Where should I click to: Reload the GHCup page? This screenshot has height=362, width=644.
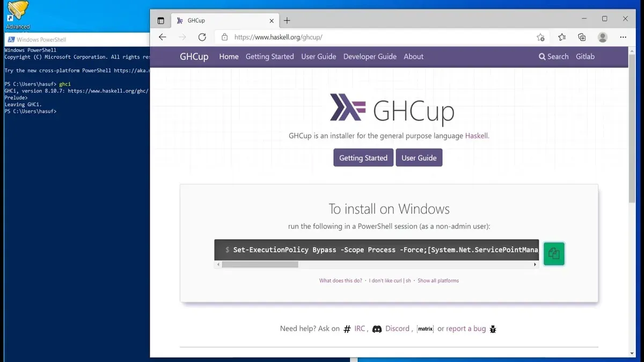click(x=202, y=37)
